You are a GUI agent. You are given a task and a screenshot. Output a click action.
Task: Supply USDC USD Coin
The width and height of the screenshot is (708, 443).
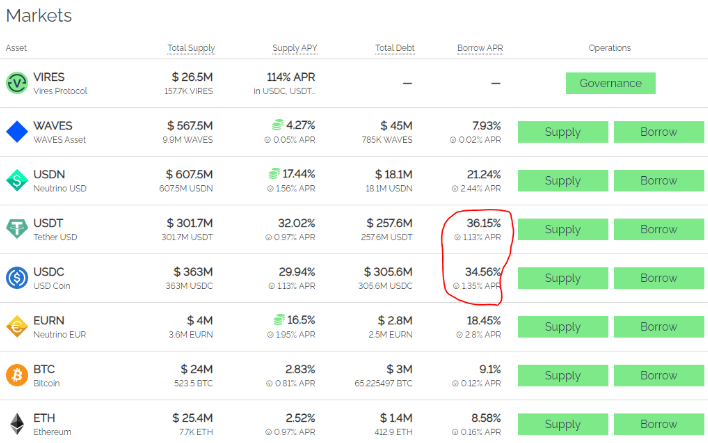pyautogui.click(x=563, y=278)
